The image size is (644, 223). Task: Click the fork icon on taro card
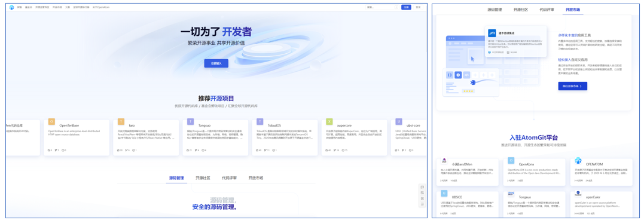tap(127, 150)
